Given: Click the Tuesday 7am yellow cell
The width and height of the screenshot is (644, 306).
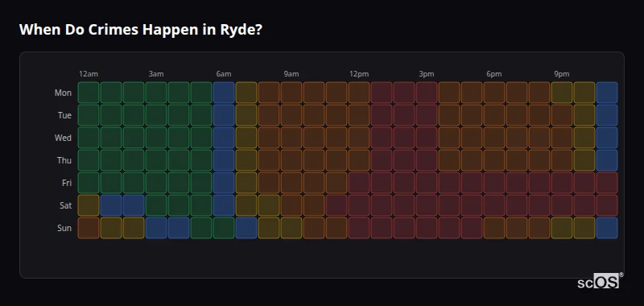Looking at the screenshot, I should (246, 115).
